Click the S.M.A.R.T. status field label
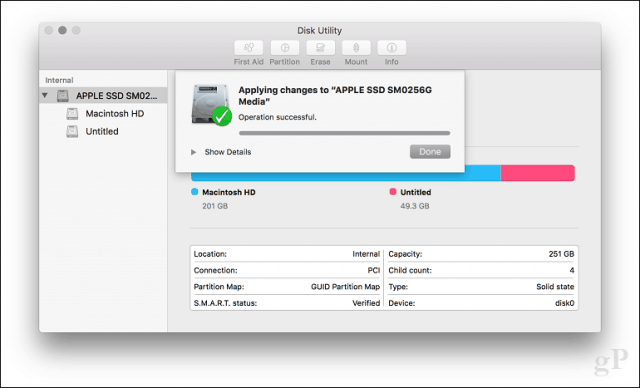This screenshot has width=640, height=388. (x=225, y=303)
